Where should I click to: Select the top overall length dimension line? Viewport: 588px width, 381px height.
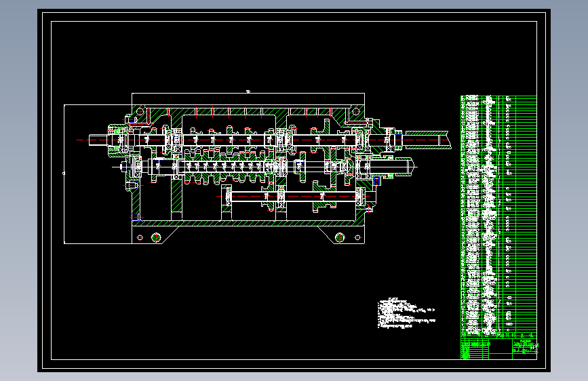(x=248, y=93)
